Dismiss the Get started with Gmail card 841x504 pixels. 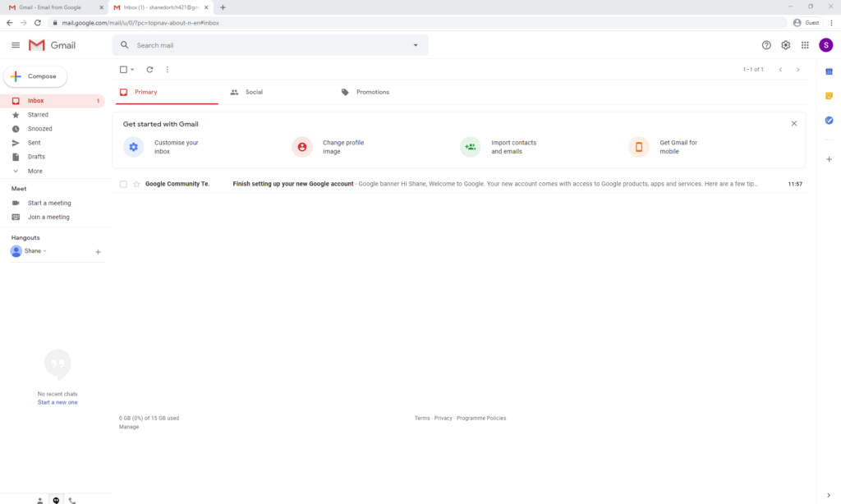(x=794, y=123)
